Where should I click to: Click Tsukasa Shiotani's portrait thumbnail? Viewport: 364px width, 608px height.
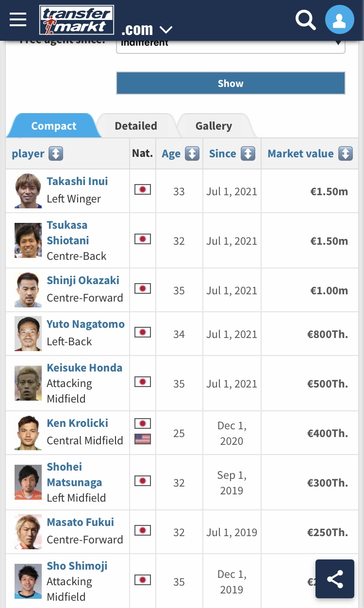click(x=28, y=240)
